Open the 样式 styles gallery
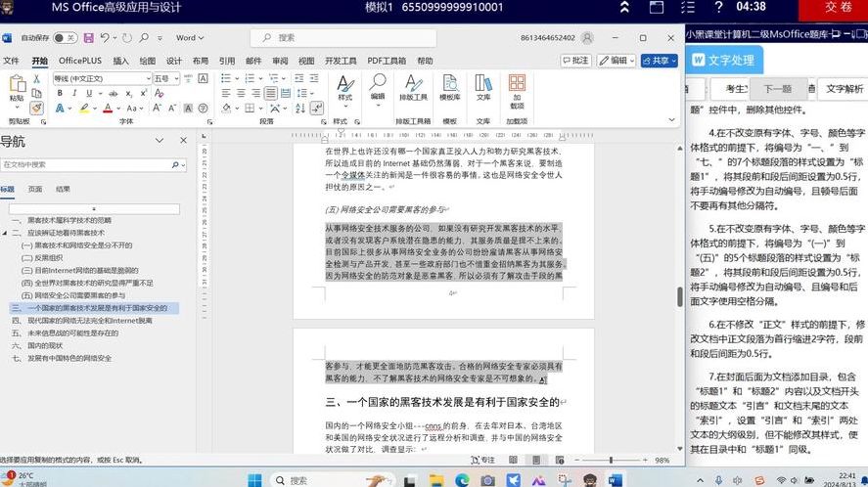The width and height of the screenshot is (868, 487). coord(344,89)
